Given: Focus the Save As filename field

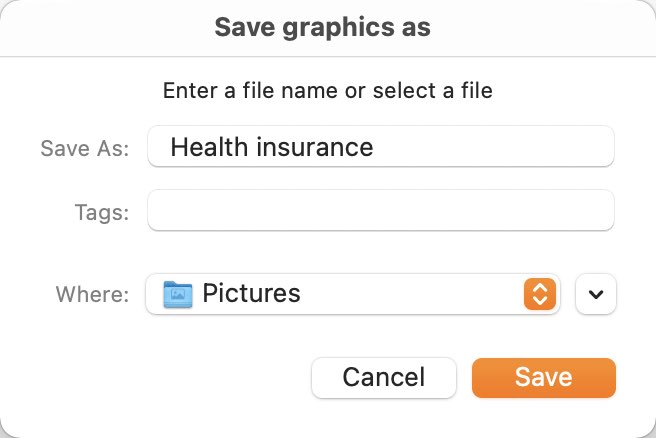Looking at the screenshot, I should pyautogui.click(x=381, y=146).
